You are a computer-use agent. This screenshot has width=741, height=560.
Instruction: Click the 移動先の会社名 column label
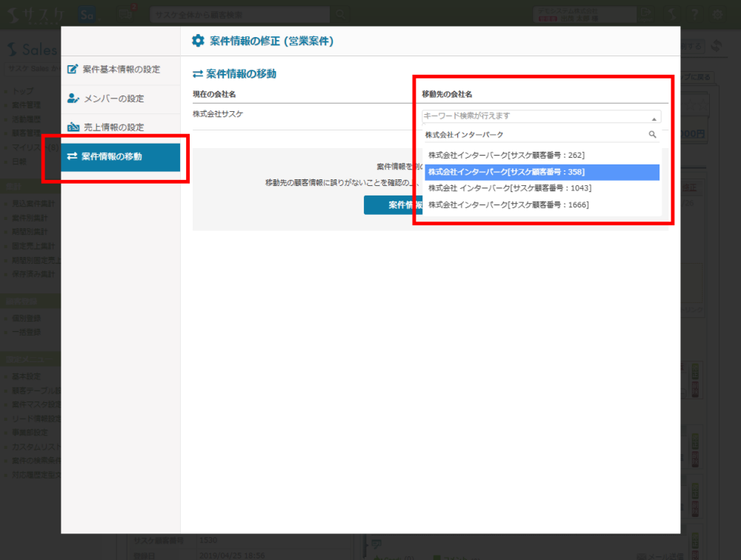447,94
